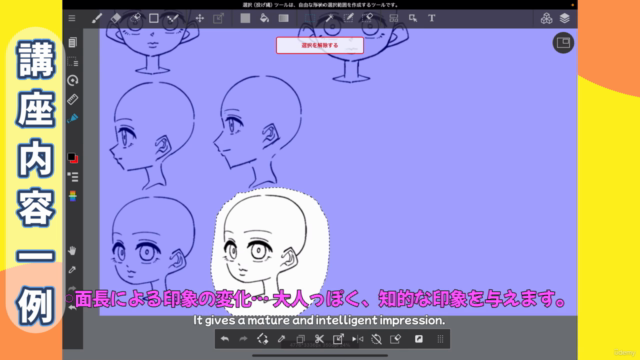Select the soft eraser tool with sparkle

[x=135, y=18]
